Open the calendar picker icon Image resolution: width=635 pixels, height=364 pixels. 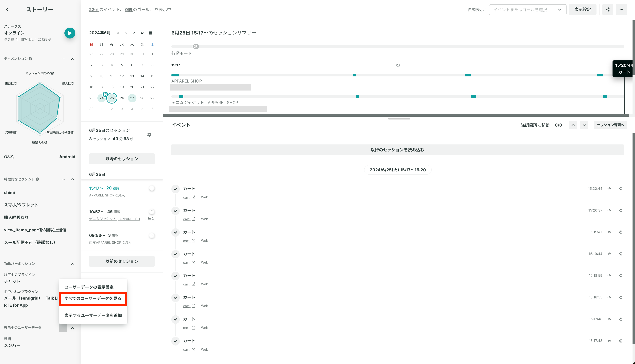(x=151, y=33)
